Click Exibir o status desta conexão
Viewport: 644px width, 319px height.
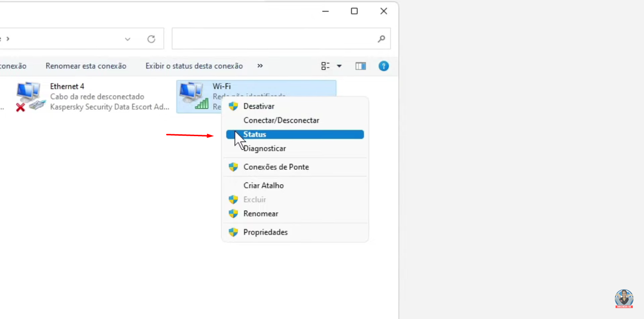[x=194, y=66]
